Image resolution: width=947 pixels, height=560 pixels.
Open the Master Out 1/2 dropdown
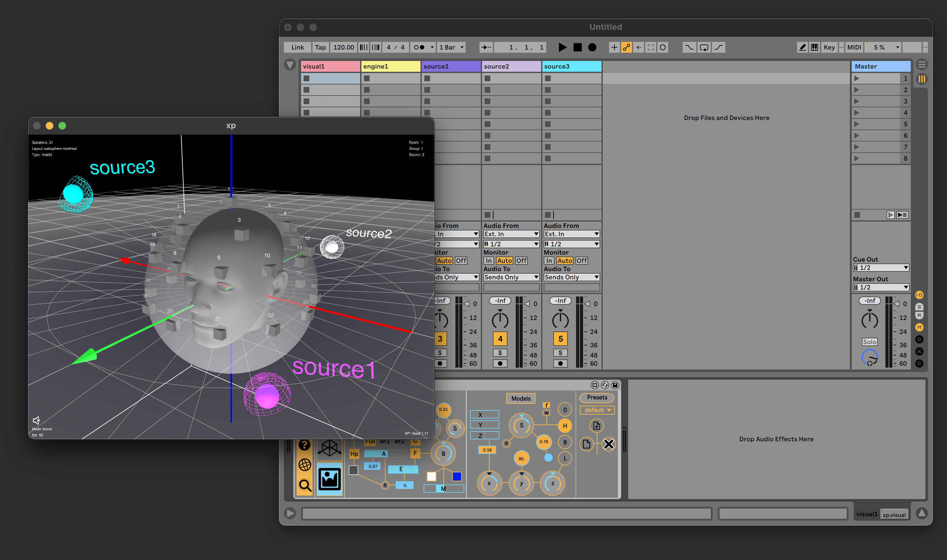pos(881,287)
